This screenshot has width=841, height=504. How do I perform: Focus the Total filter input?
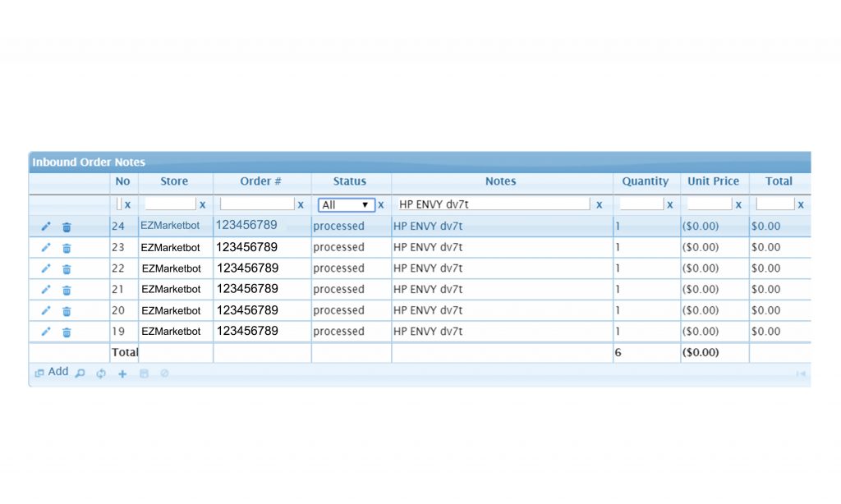click(775, 204)
